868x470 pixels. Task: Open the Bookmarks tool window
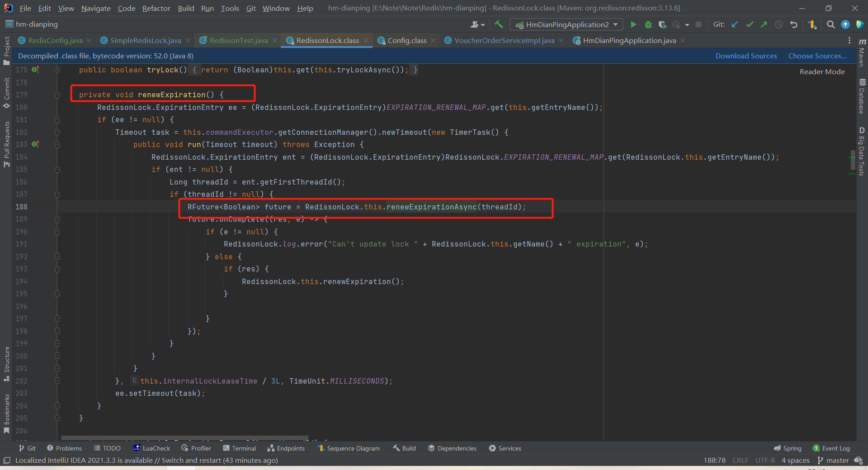pyautogui.click(x=6, y=414)
